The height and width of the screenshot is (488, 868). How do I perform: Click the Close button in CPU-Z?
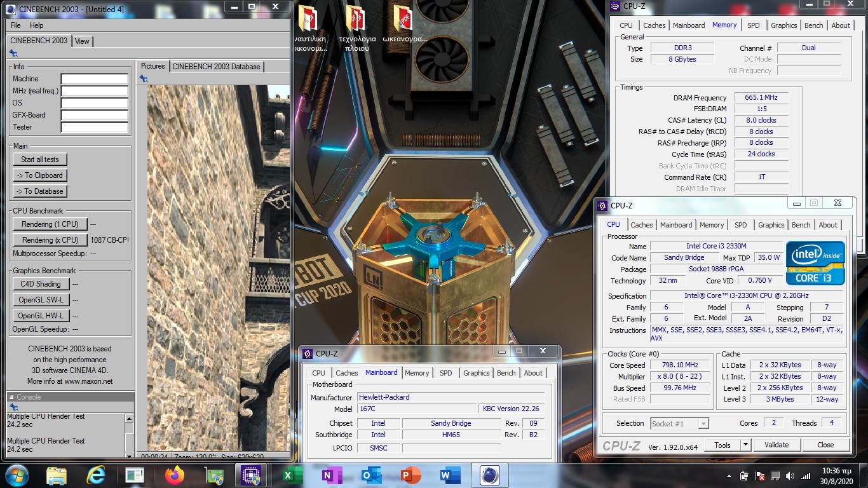(x=825, y=445)
